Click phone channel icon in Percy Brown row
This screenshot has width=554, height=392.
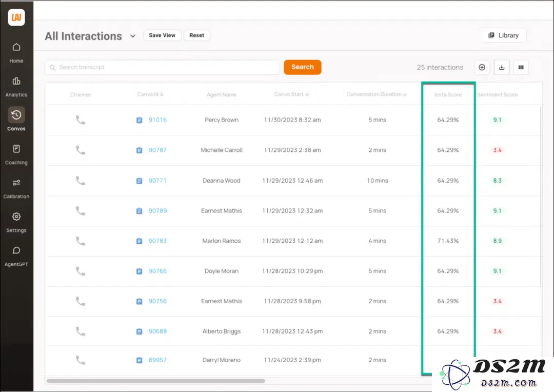tap(81, 120)
